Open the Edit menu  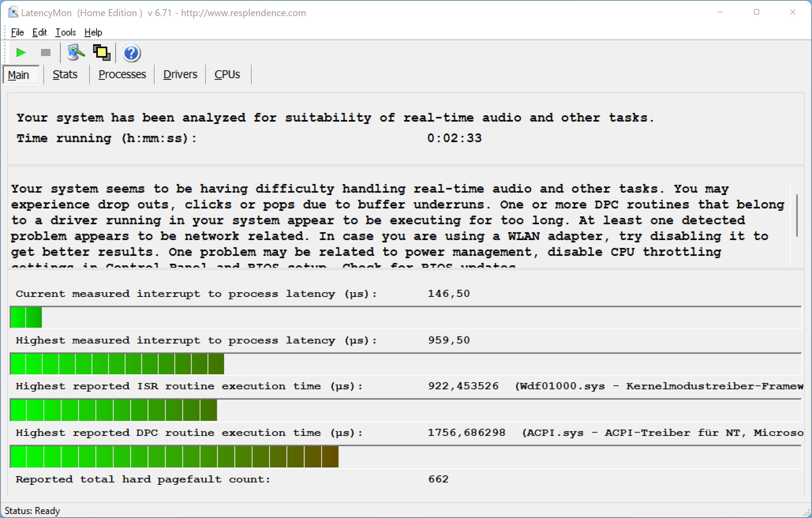click(39, 32)
